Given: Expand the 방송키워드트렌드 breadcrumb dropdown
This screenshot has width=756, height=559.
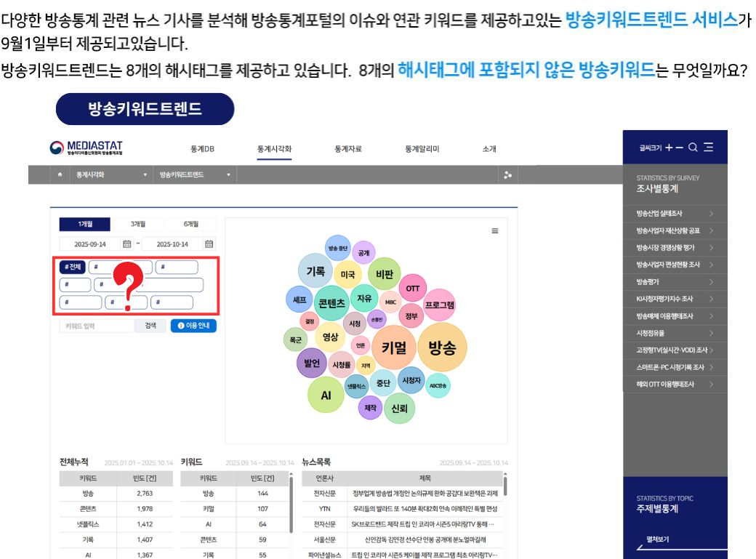Looking at the screenshot, I should click(x=228, y=175).
